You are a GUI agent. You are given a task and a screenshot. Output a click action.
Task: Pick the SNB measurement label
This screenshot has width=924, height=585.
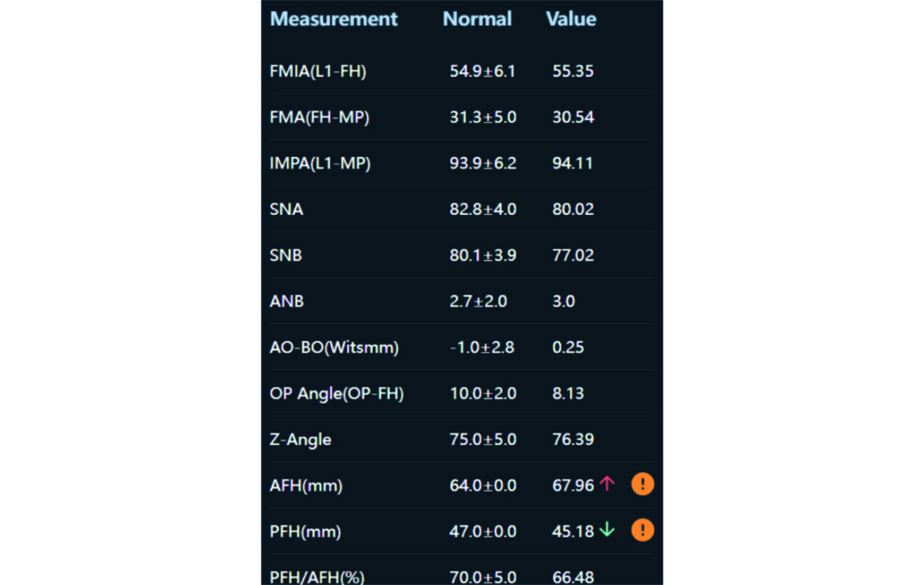[x=286, y=255]
